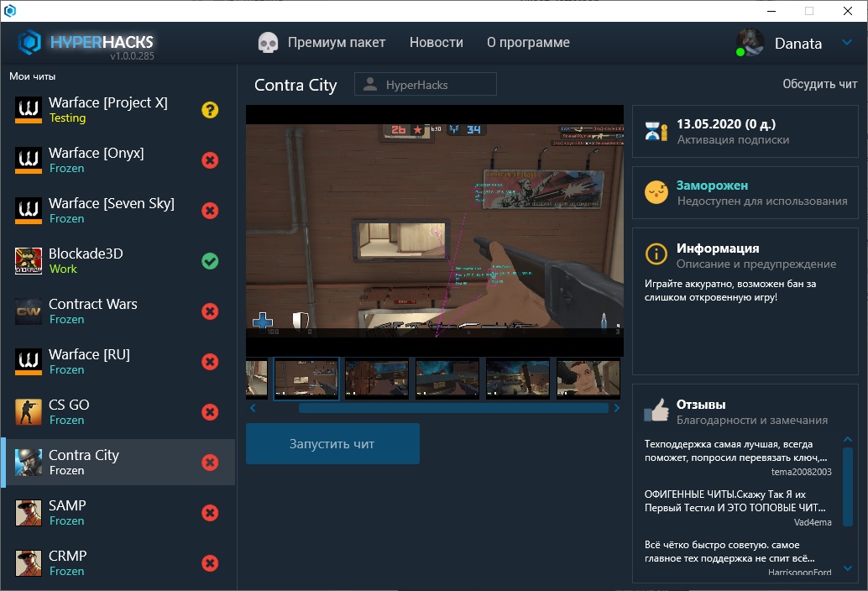Click the Мои читы heading
This screenshot has width=868, height=591.
coord(32,76)
